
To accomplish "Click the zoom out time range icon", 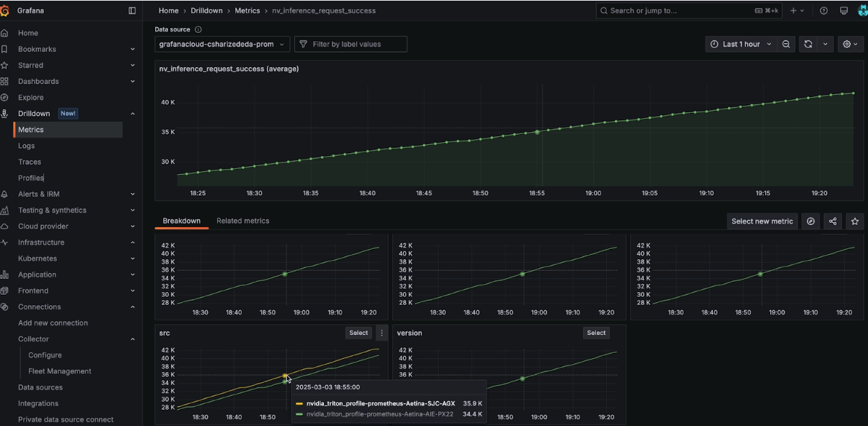I will tap(786, 44).
